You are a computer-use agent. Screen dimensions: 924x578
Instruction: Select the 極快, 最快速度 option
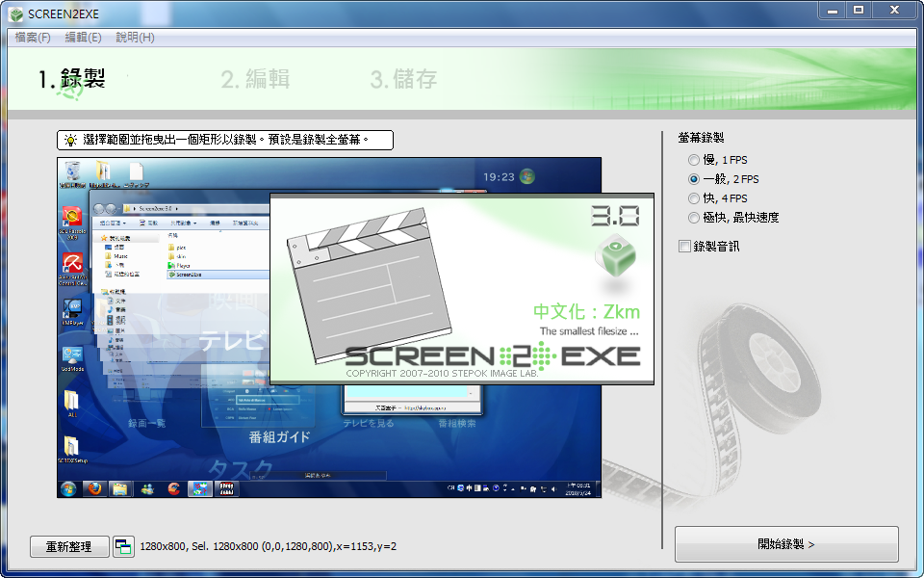tap(694, 218)
